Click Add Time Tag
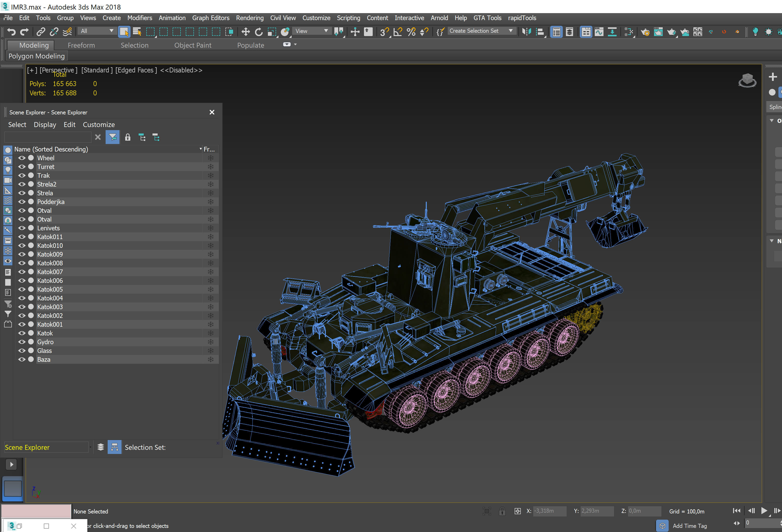782x532 pixels. 690,526
